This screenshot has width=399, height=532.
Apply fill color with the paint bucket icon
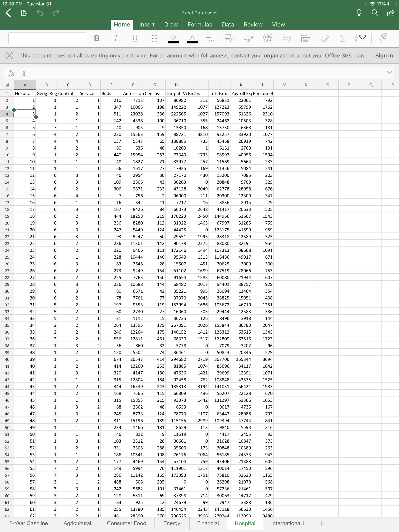point(173,38)
